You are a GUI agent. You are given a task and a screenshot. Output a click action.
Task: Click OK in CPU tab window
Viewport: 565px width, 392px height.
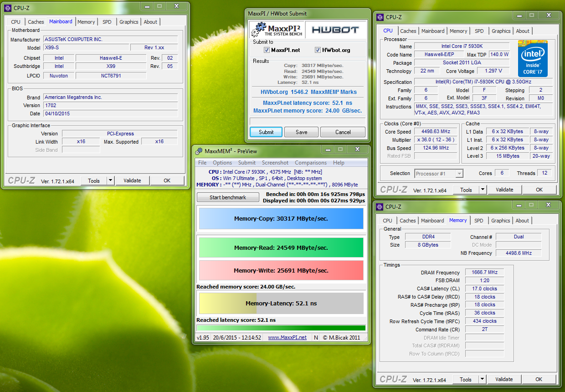[x=539, y=190]
